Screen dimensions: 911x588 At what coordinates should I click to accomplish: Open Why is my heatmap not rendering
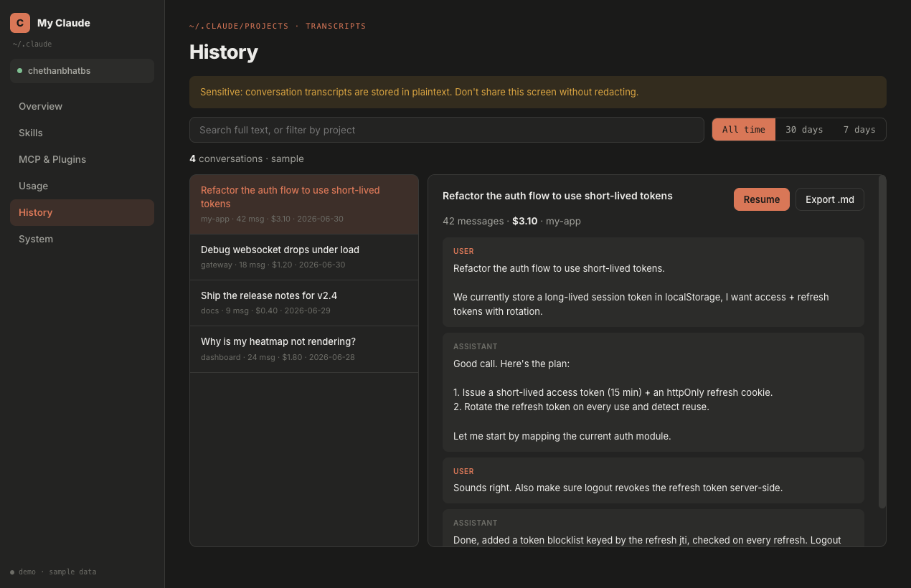tap(304, 349)
